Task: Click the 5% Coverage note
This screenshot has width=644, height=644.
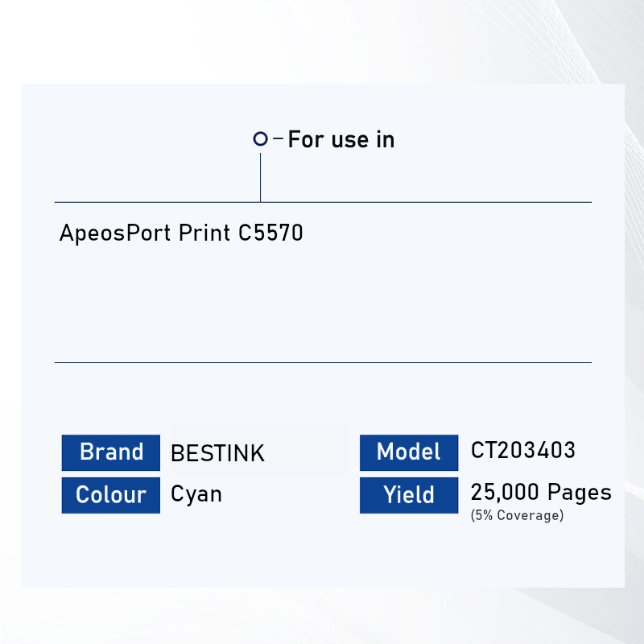Action: 517,515
